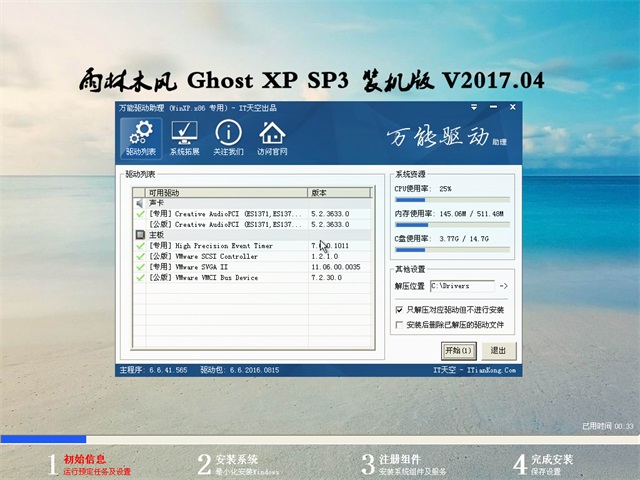Click green check for VMware SVGA II
The width and height of the screenshot is (640, 480).
pos(140,267)
